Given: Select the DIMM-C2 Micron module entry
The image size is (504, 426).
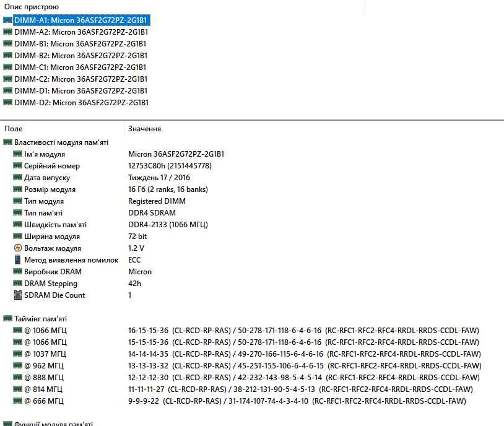Looking at the screenshot, I should pos(81,79).
